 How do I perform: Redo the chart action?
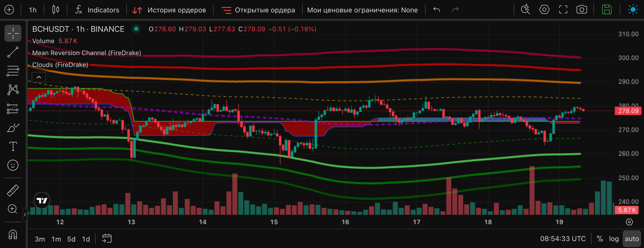[x=456, y=10]
